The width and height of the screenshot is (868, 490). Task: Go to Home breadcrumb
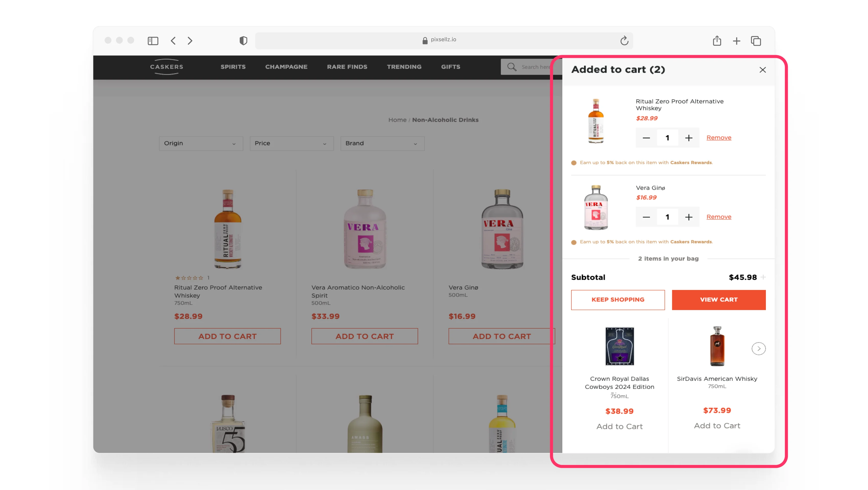(397, 120)
